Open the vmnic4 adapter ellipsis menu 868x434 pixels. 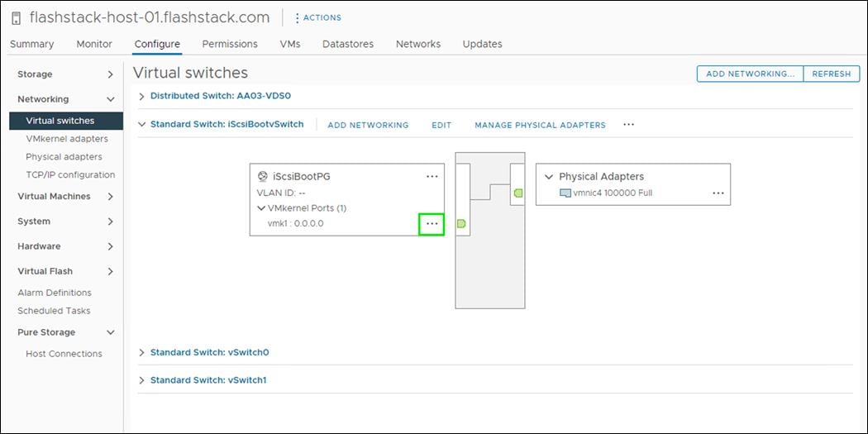tap(718, 193)
